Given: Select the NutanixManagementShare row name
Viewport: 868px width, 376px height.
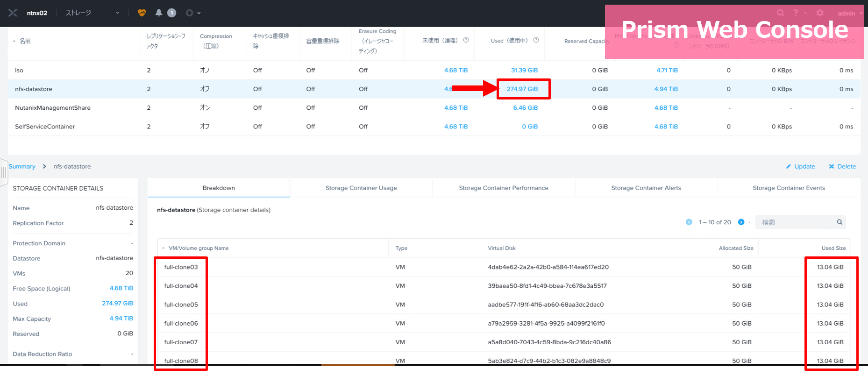Looking at the screenshot, I should coord(53,108).
